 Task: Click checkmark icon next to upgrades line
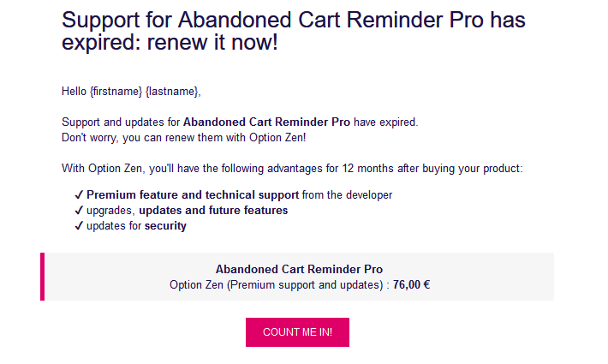[79, 211]
